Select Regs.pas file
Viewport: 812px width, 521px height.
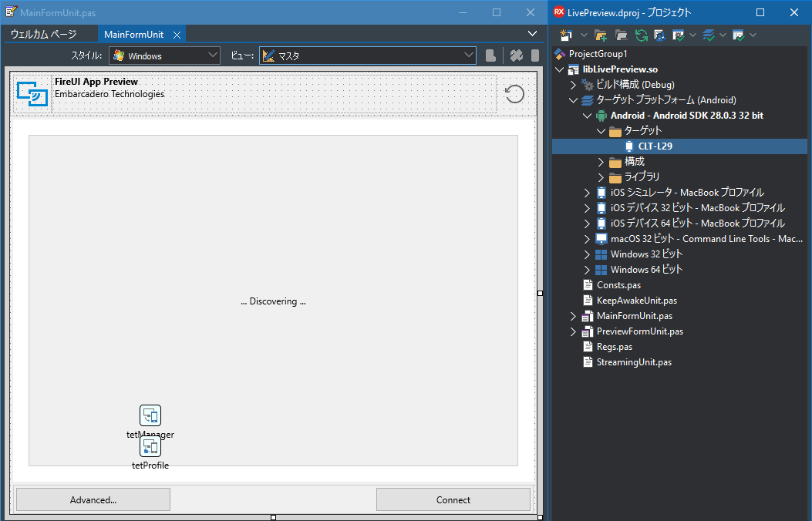[614, 347]
